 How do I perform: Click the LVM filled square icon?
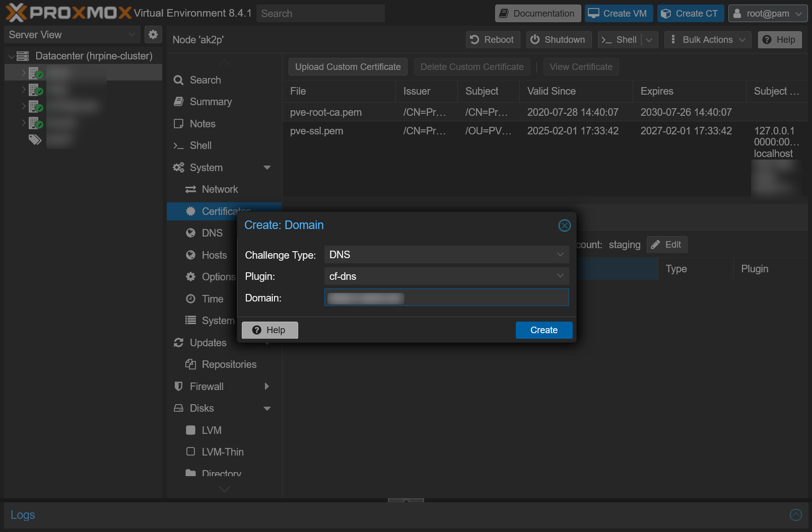190,430
